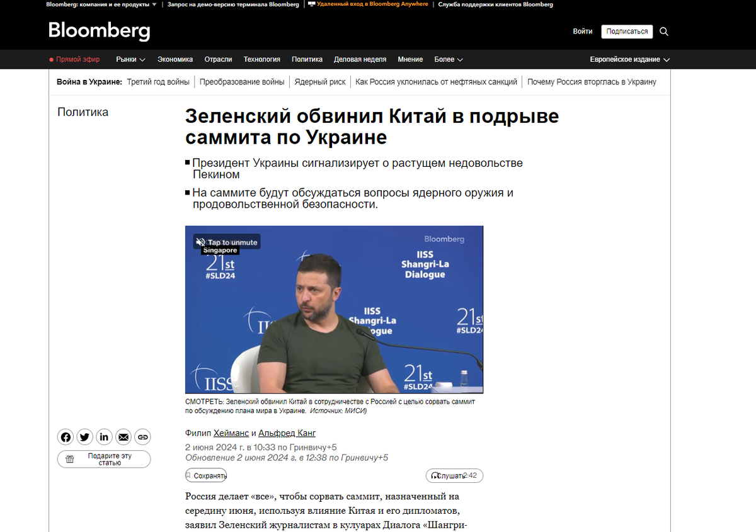The height and width of the screenshot is (532, 756).
Task: Share the article on LinkedIn
Action: coord(104,437)
